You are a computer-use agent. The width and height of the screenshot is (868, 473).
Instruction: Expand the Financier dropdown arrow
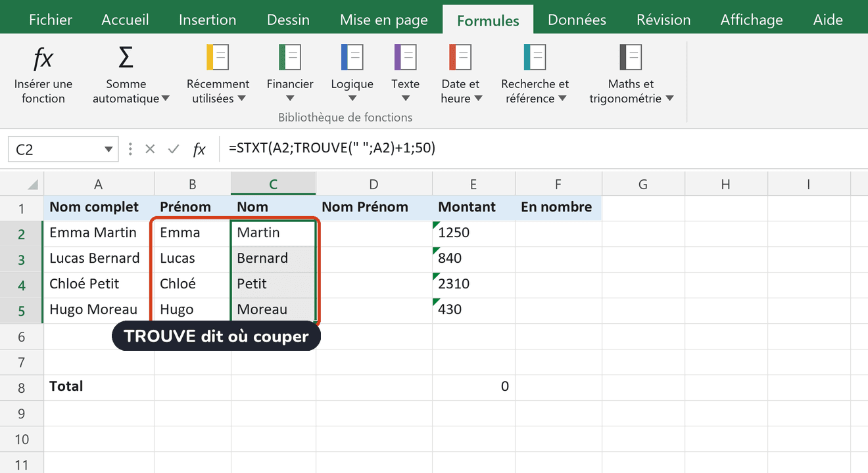(x=290, y=99)
